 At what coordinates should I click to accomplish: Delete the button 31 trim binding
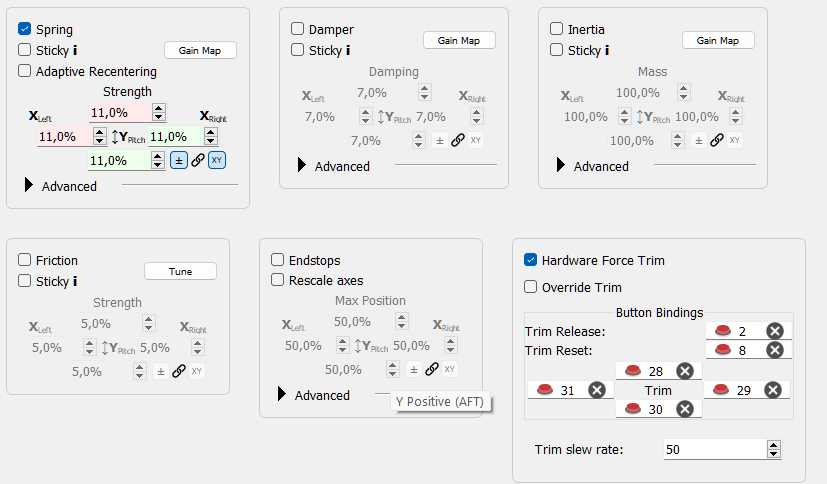click(x=596, y=390)
